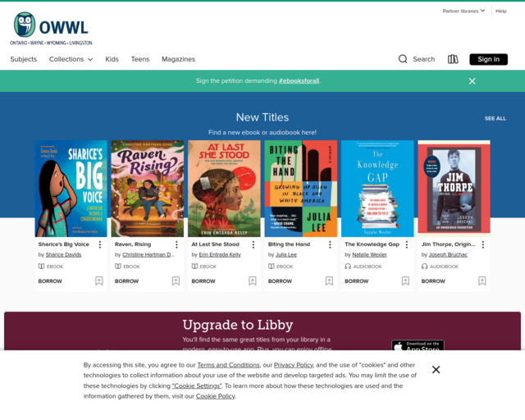Open the Help link
The image size is (525, 420).
[501, 11]
